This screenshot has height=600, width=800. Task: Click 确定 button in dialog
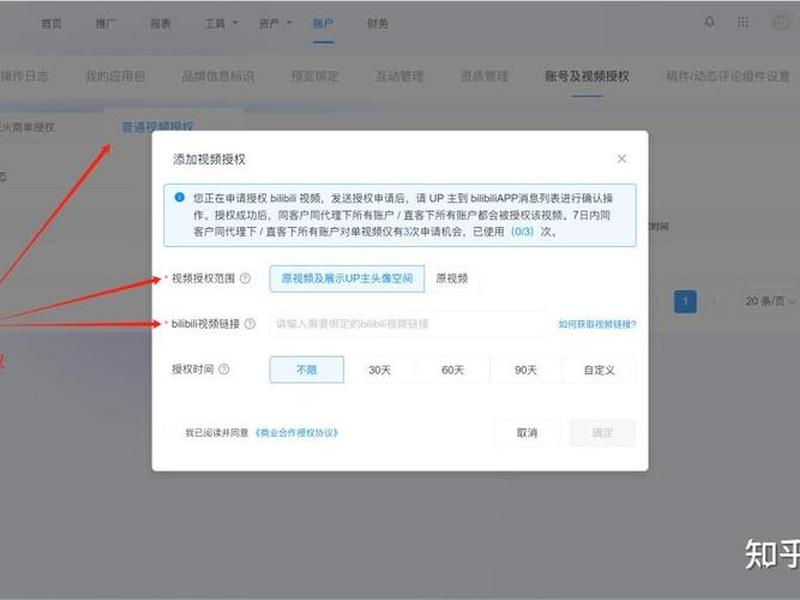tap(603, 433)
